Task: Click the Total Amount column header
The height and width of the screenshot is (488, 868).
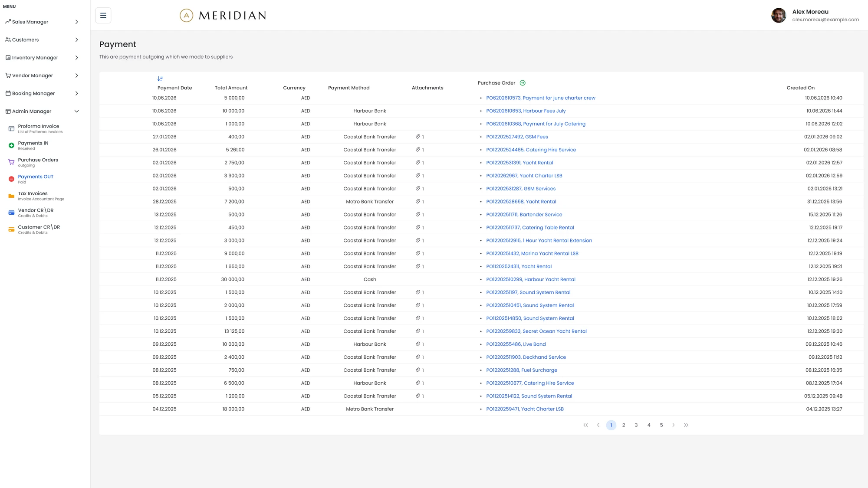Action: point(231,88)
